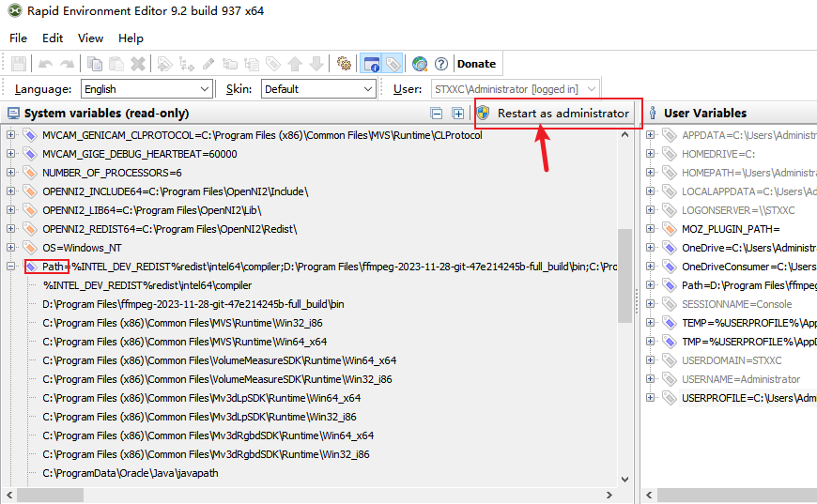Viewport: 817px width, 504px height.
Task: Expand the user Path variable node
Action: tap(650, 284)
